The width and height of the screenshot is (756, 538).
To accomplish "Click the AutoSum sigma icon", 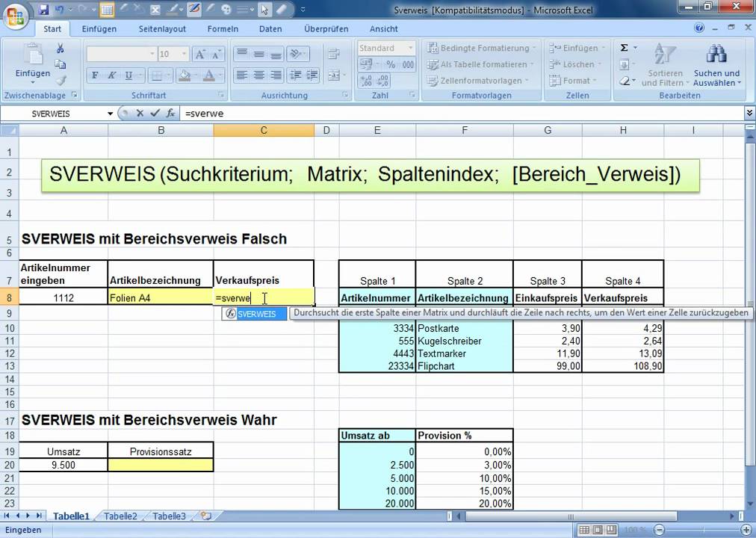I will click(624, 48).
